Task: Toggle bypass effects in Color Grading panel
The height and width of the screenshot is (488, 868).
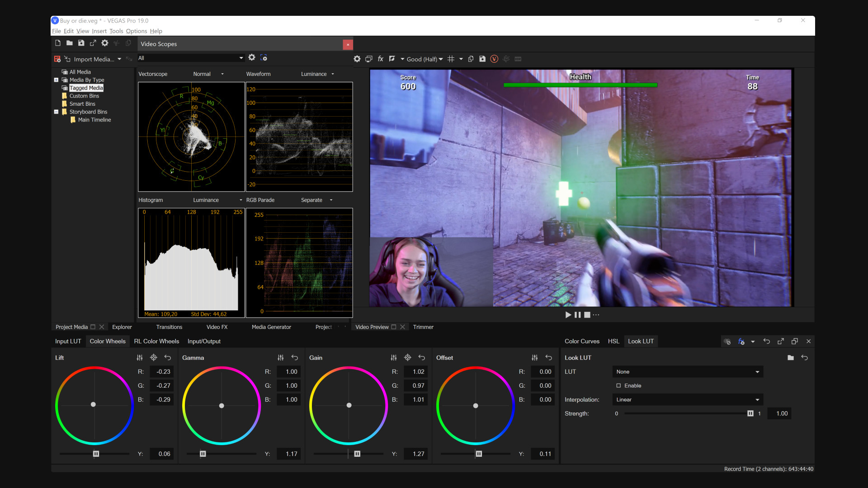Action: 727,342
